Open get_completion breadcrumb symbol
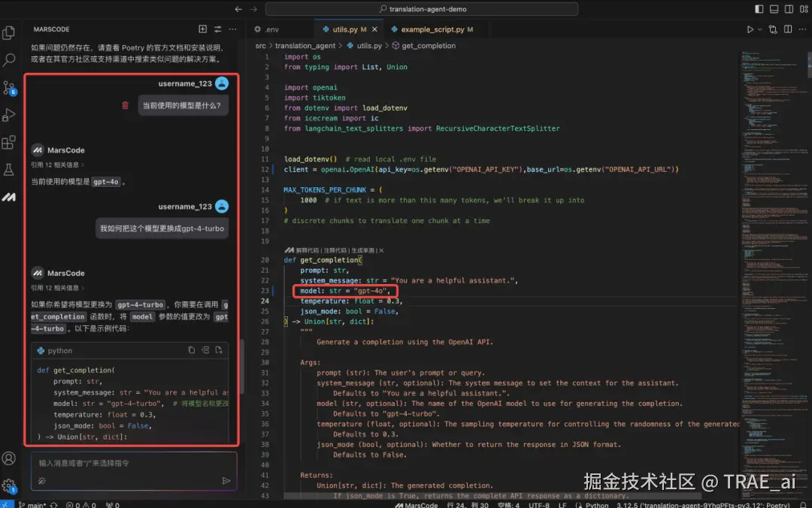Viewport: 812px width, 508px height. (423, 46)
